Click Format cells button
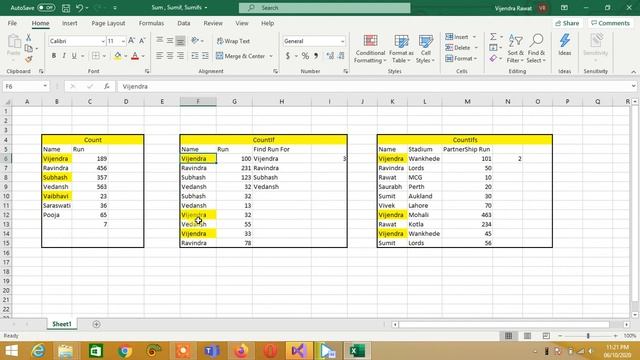The image size is (640, 360). [x=461, y=59]
